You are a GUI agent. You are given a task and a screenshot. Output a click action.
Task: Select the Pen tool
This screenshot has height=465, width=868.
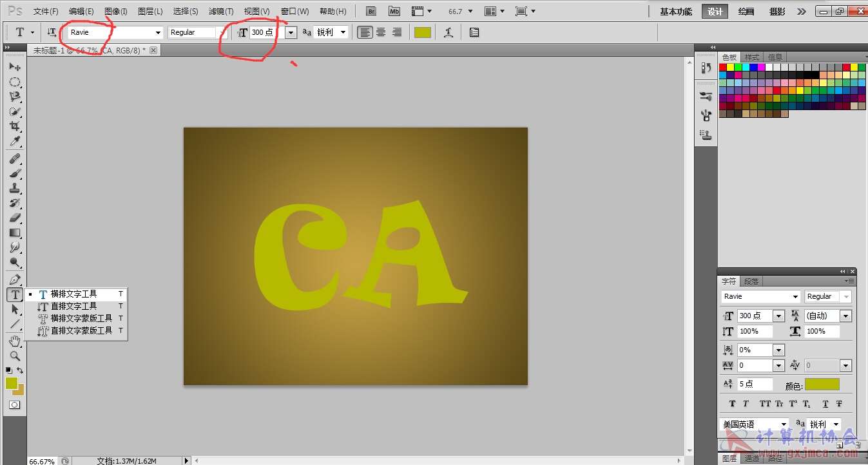(14, 280)
